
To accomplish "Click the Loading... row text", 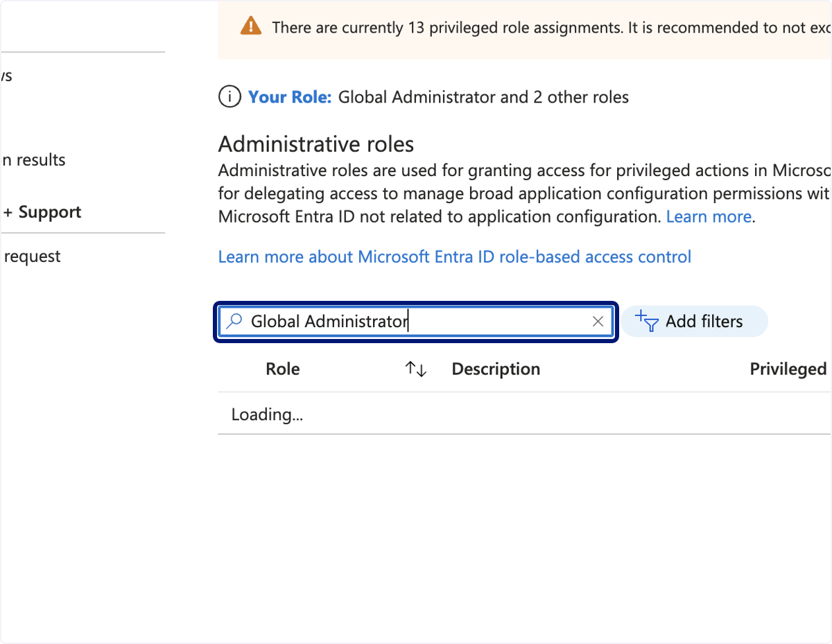I will click(x=268, y=415).
